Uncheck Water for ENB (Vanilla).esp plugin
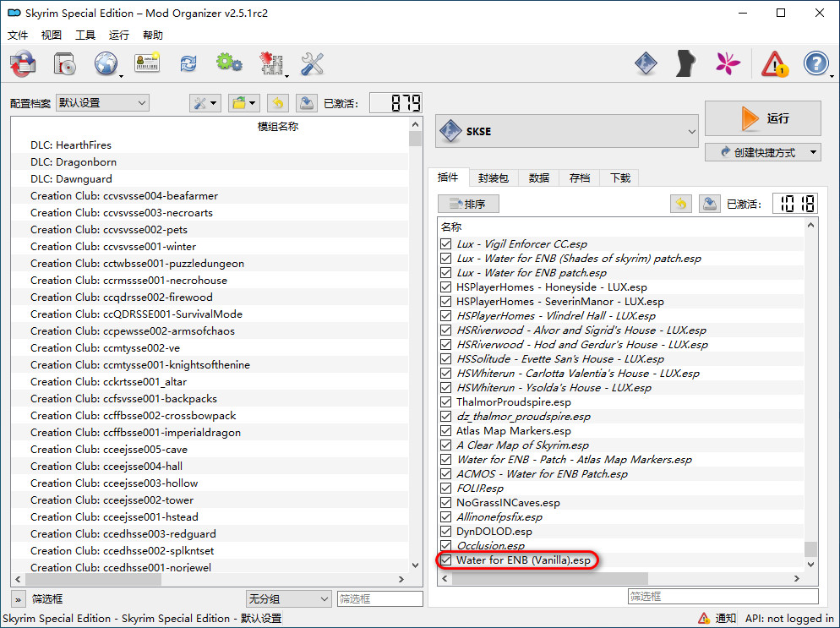Image resolution: width=840 pixels, height=628 pixels. pos(446,560)
